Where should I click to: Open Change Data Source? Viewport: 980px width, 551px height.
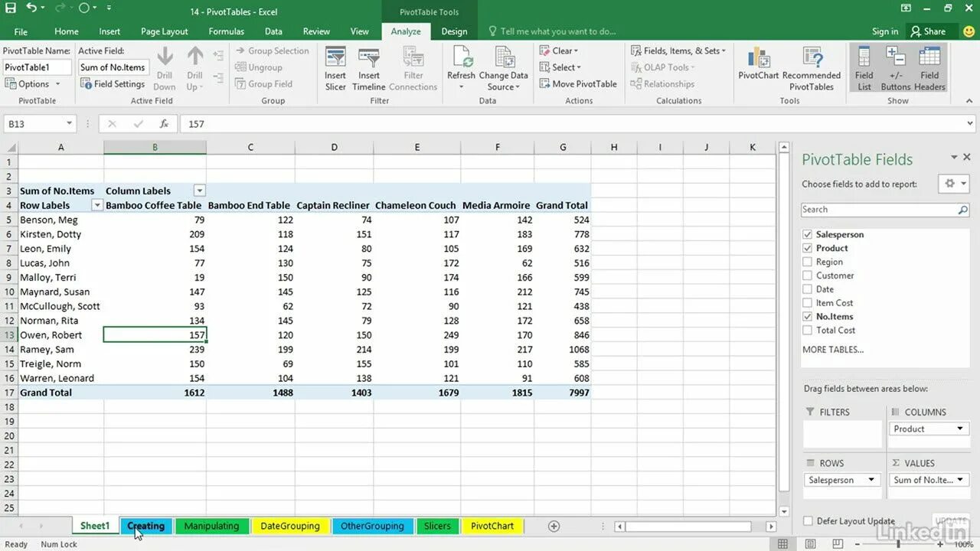tap(503, 69)
